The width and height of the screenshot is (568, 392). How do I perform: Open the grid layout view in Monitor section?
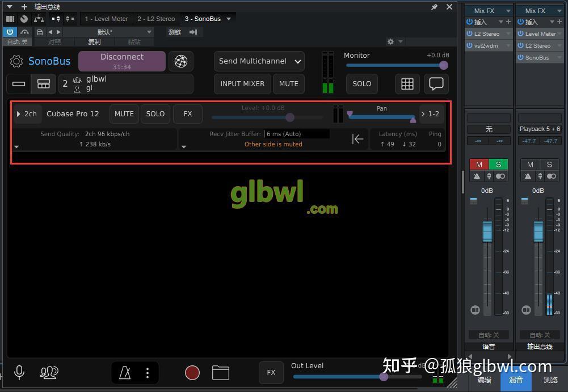pos(407,83)
